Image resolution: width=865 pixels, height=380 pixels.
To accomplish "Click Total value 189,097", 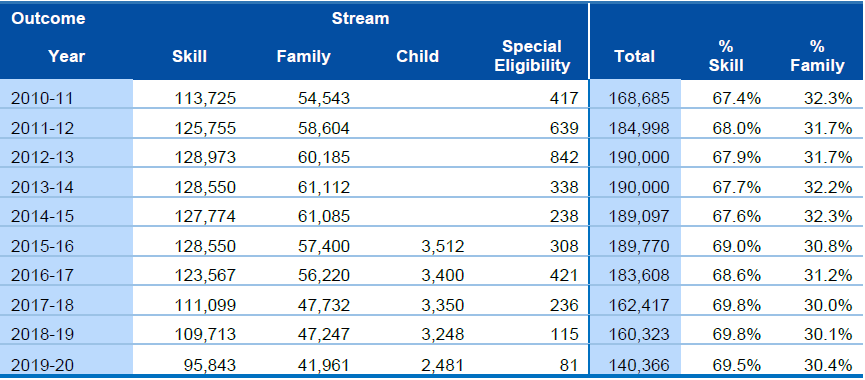I will click(639, 216).
